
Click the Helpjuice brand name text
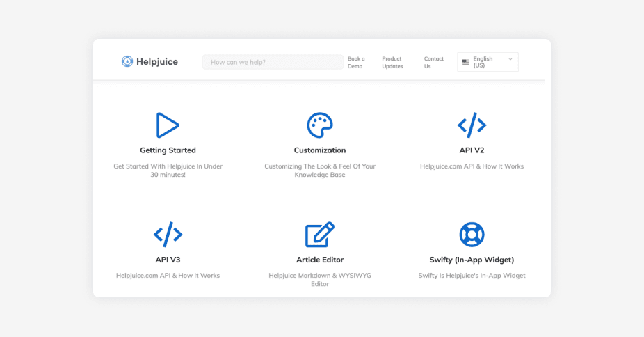coord(157,62)
